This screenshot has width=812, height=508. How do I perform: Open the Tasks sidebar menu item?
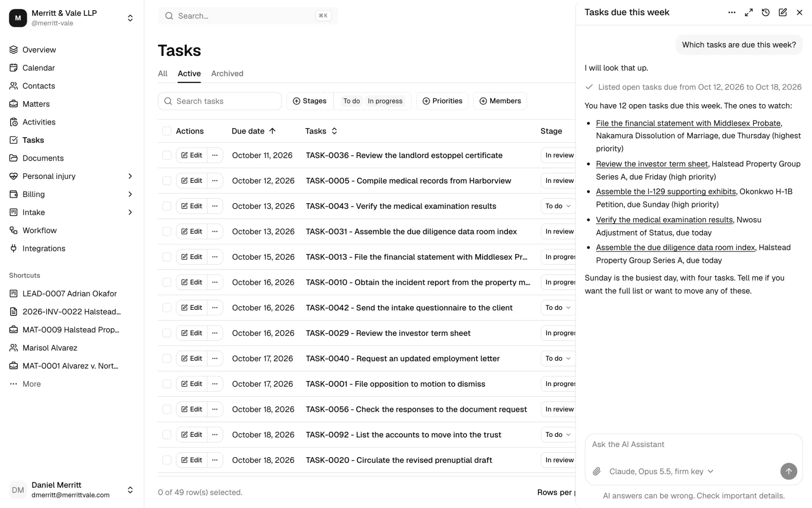pyautogui.click(x=72, y=140)
